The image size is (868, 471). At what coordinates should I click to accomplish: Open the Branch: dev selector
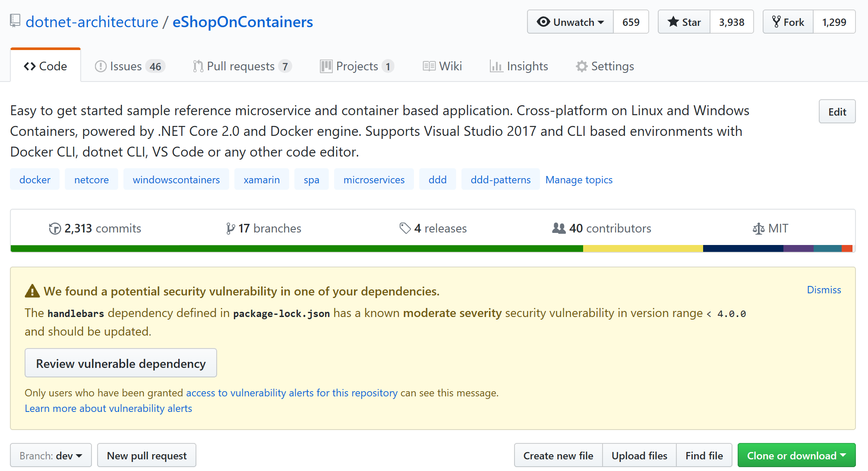(51, 455)
